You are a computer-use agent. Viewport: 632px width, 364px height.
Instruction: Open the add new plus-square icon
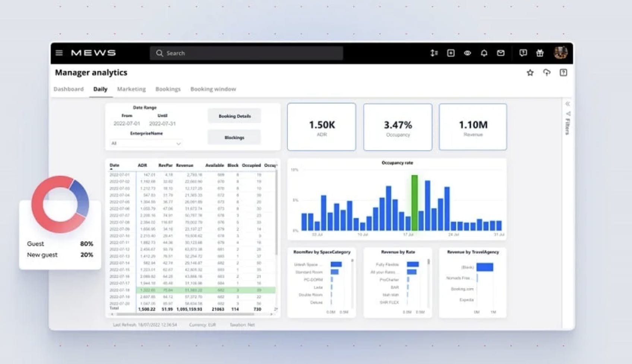451,53
